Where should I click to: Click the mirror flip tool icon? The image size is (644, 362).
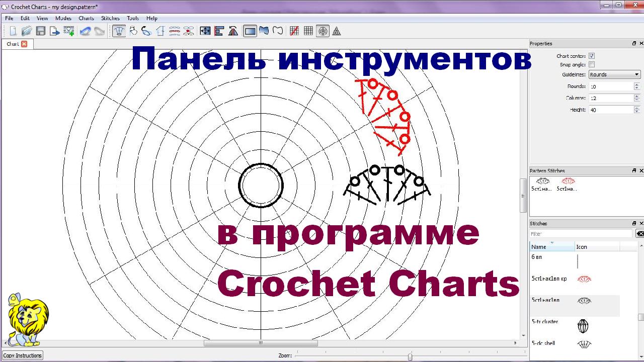[233, 31]
